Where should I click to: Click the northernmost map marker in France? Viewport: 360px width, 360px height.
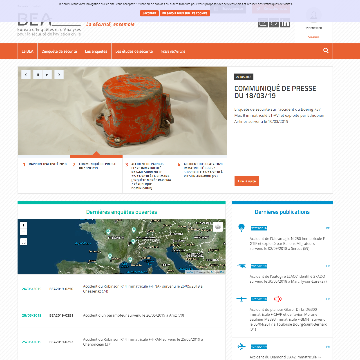[133, 230]
